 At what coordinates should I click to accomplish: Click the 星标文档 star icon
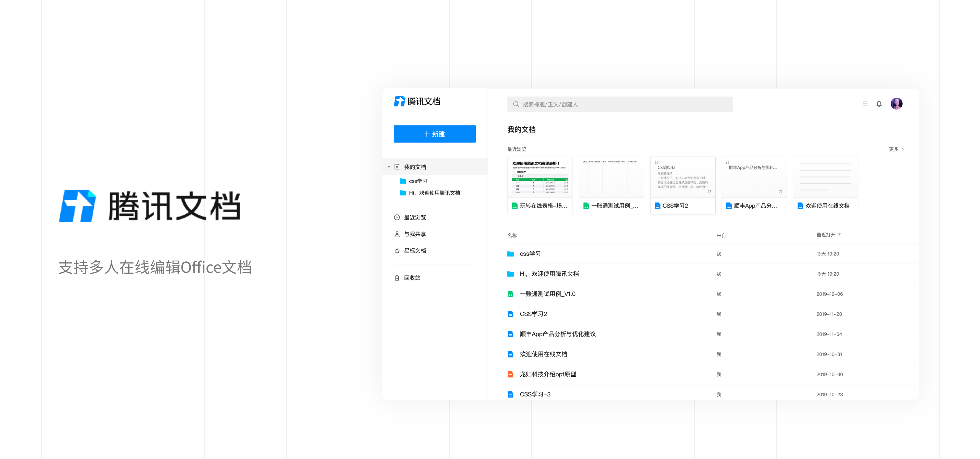coord(397,251)
